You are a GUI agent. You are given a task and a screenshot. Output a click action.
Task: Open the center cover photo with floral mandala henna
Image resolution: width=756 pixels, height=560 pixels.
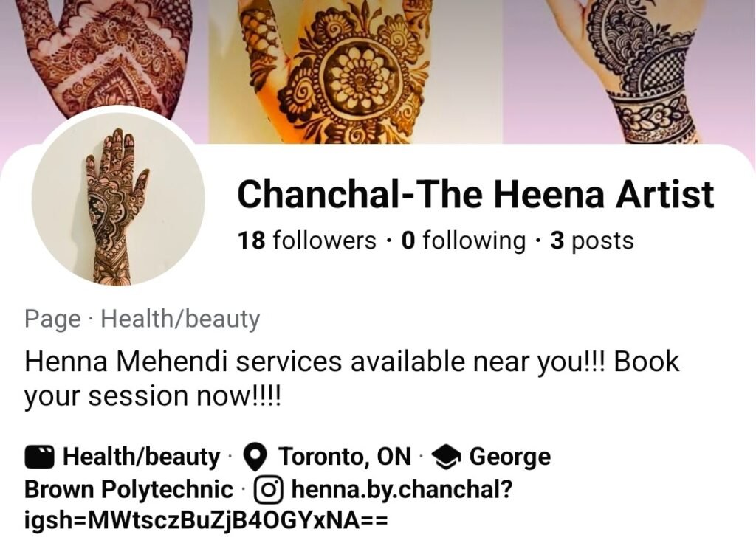356,72
